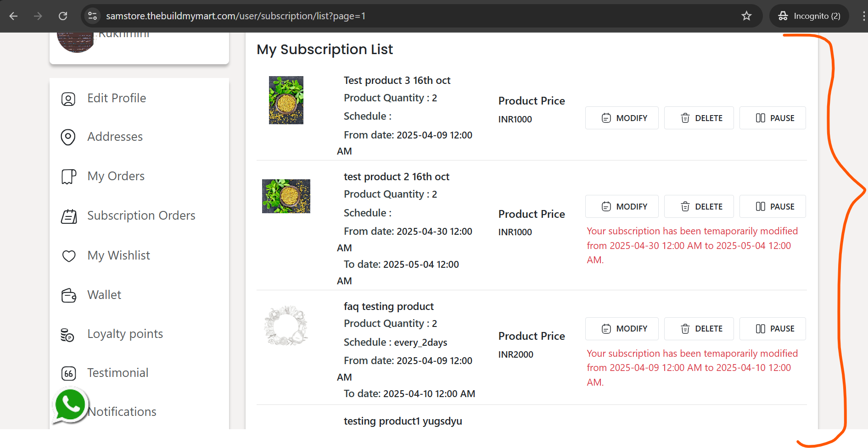Pause the faq testing product subscription
Image resolution: width=868 pixels, height=448 pixels.
click(x=773, y=329)
